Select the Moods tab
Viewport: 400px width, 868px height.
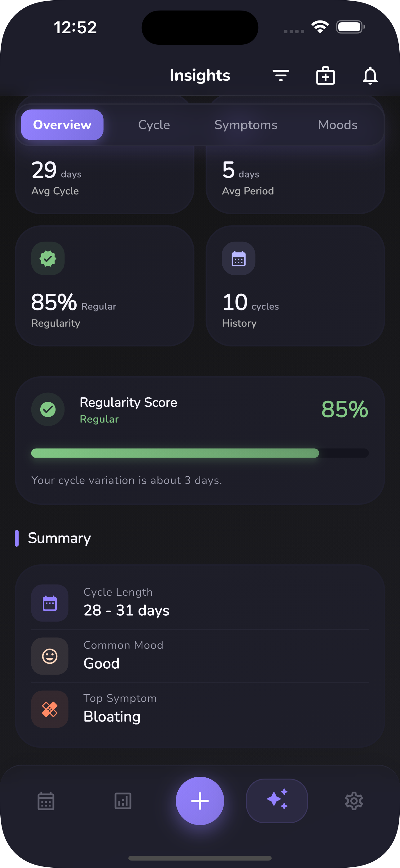click(x=337, y=125)
